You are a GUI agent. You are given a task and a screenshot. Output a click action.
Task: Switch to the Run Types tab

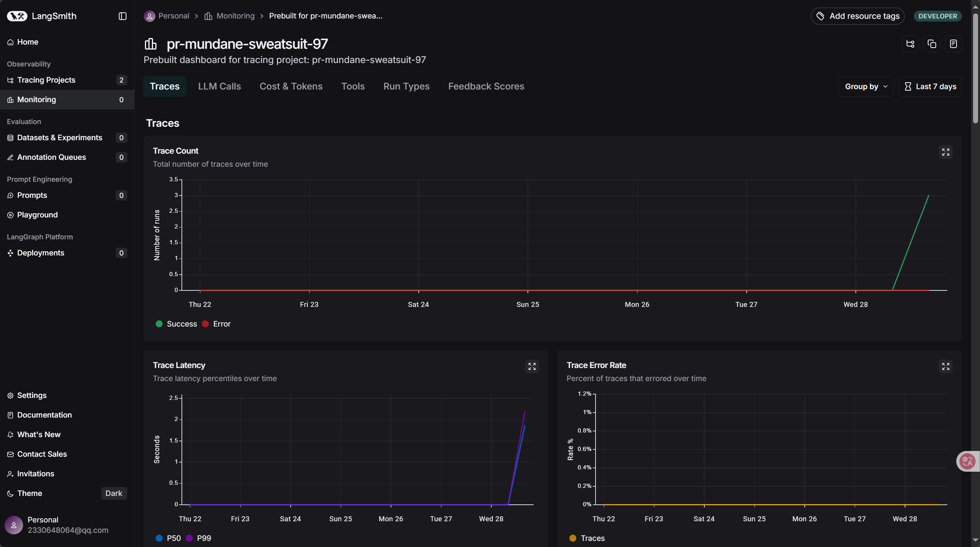[x=406, y=86]
